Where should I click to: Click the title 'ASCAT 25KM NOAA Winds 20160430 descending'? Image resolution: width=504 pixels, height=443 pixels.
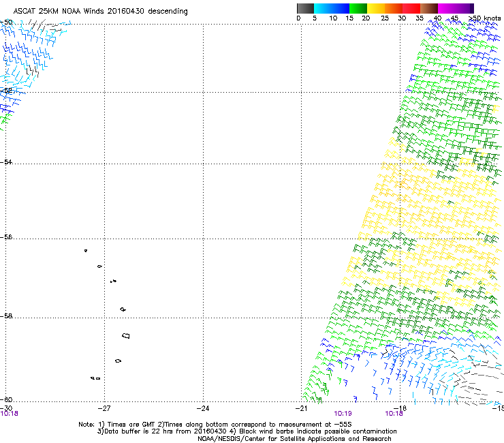click(100, 12)
